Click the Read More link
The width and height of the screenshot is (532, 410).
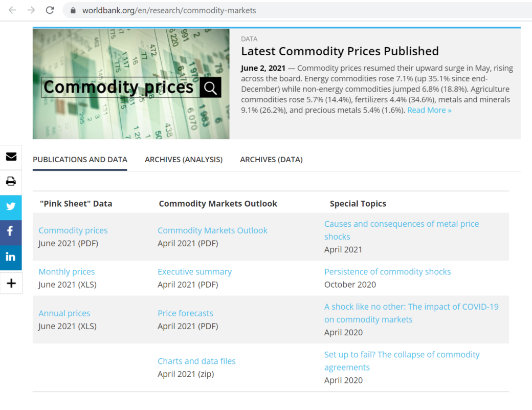[x=428, y=110]
